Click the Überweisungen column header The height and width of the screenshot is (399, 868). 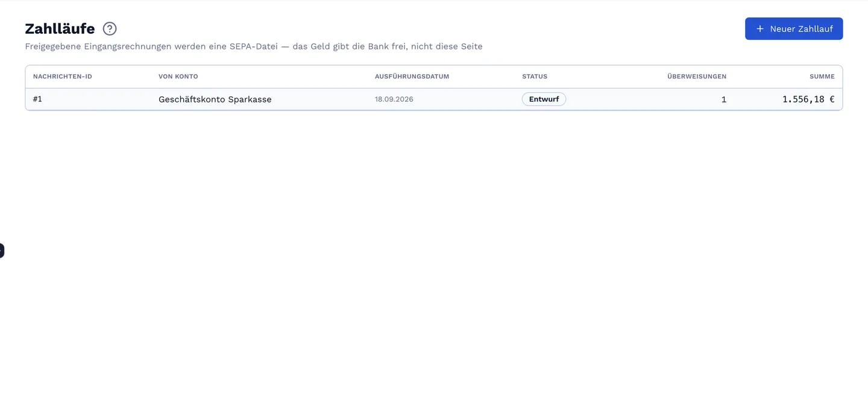point(697,77)
